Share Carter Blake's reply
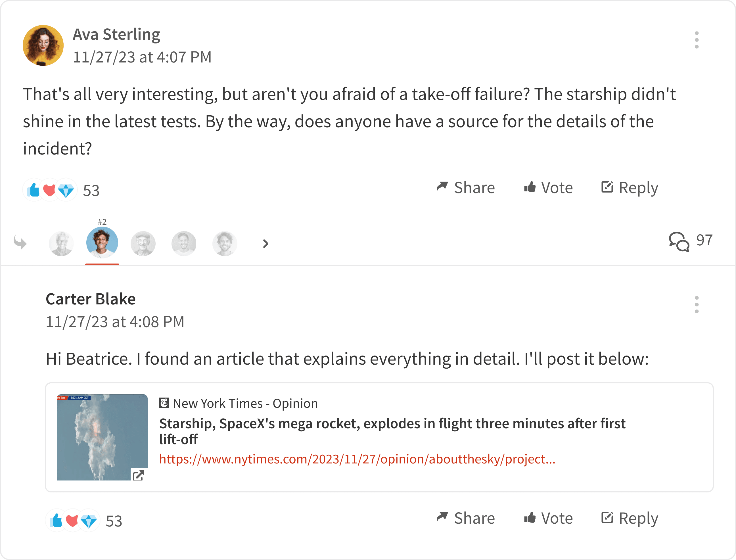Screen dimensions: 736x560 point(466,518)
